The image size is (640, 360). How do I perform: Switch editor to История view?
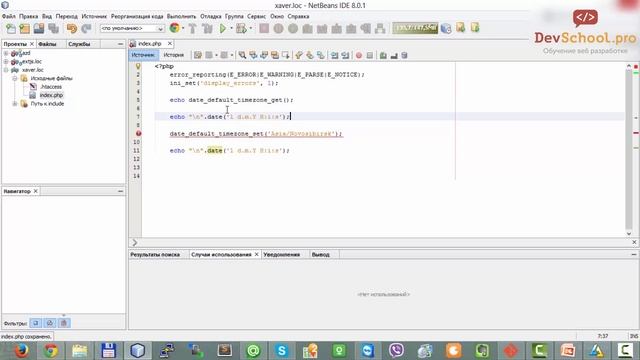point(173,55)
